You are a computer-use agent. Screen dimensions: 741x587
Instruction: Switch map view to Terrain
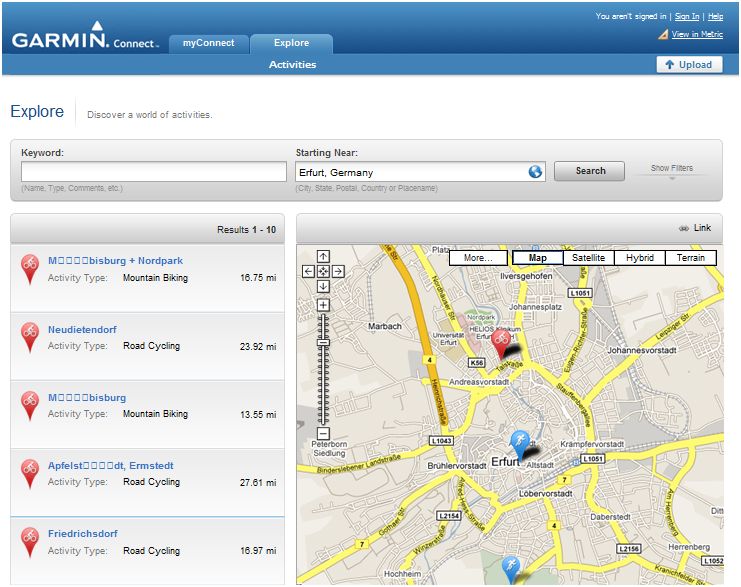[x=690, y=258]
